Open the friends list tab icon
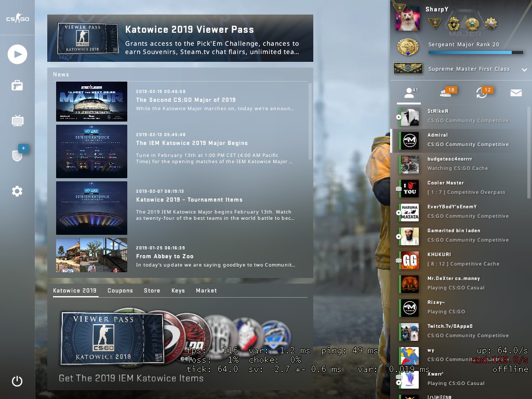 pos(409,92)
